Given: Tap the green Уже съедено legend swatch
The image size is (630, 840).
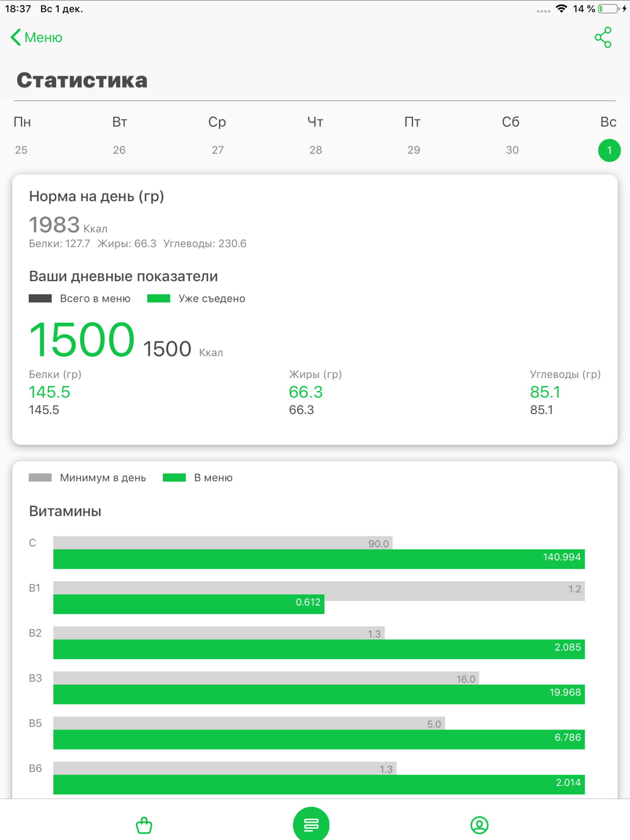Looking at the screenshot, I should [158, 299].
